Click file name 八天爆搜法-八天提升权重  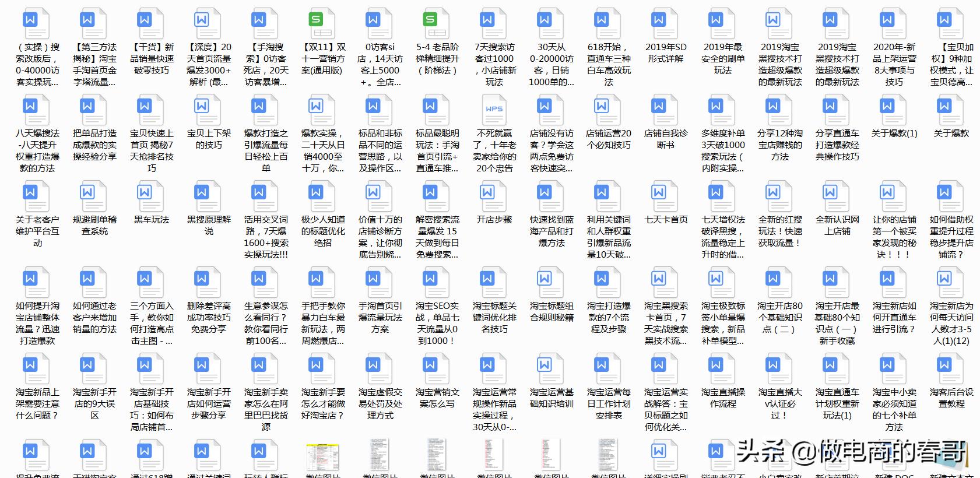(x=37, y=151)
